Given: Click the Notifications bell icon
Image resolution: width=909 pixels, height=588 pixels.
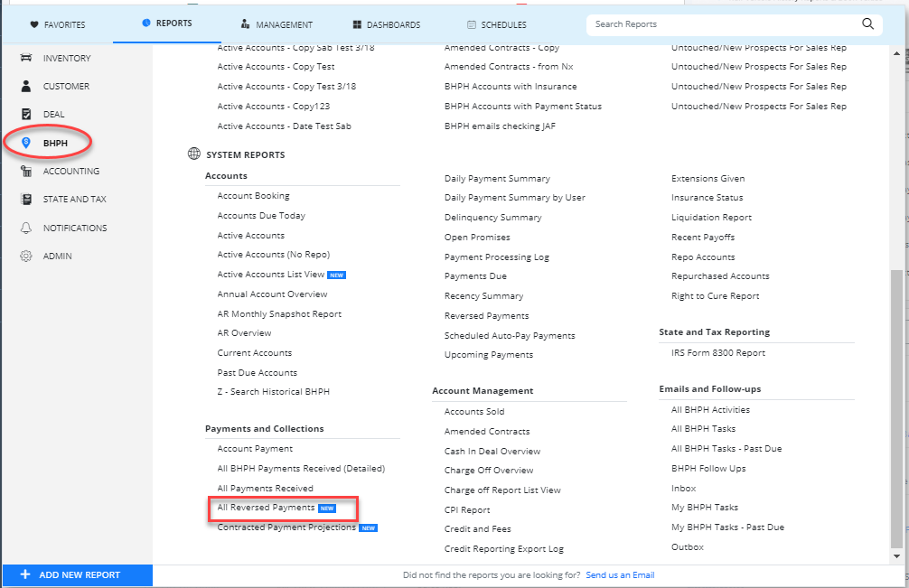Looking at the screenshot, I should click(26, 228).
